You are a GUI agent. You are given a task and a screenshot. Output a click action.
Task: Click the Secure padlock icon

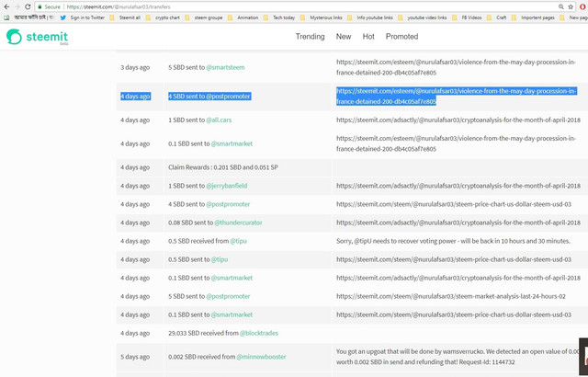pos(40,6)
